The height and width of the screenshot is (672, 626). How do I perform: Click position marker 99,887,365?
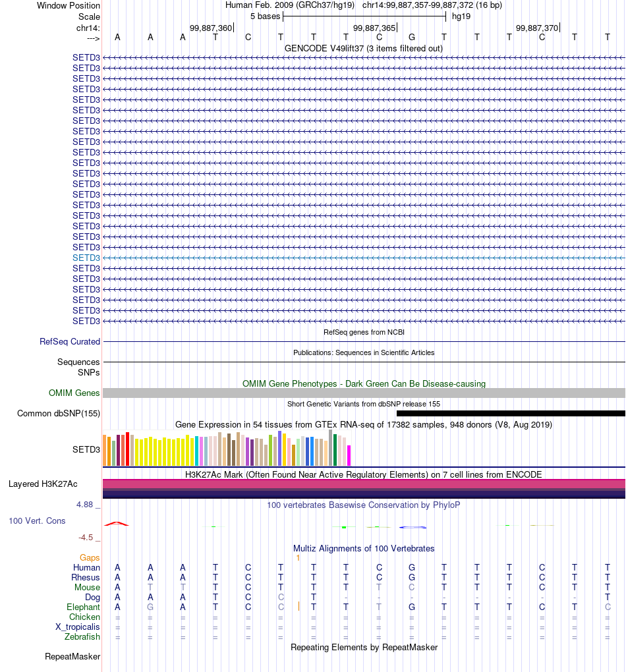pos(374,28)
